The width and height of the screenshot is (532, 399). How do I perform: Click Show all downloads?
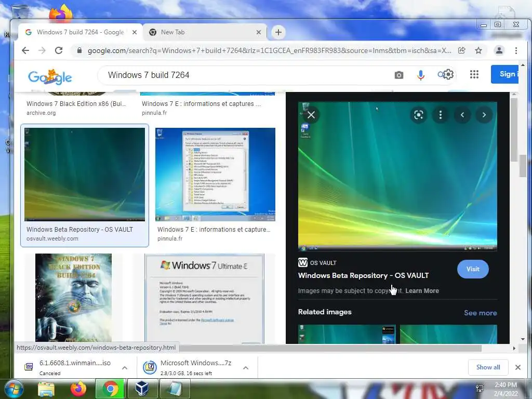pyautogui.click(x=488, y=367)
